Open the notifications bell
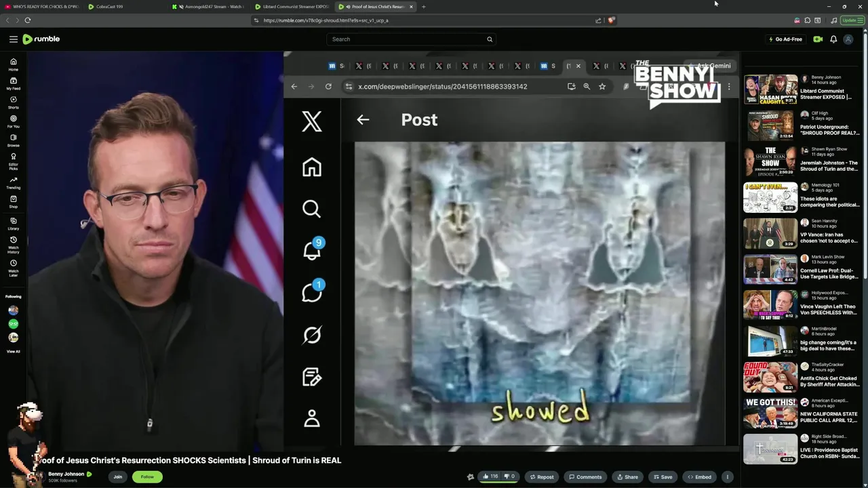The width and height of the screenshot is (868, 488). (833, 39)
